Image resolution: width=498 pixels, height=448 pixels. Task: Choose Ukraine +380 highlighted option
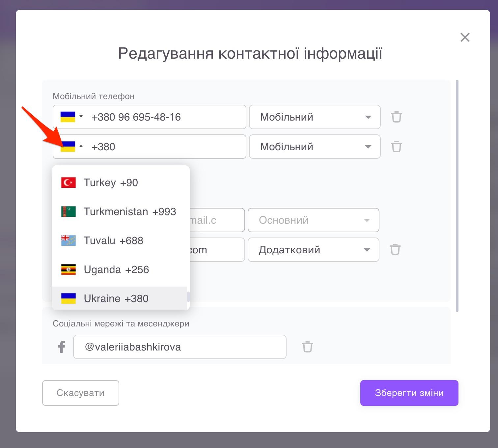(x=116, y=298)
